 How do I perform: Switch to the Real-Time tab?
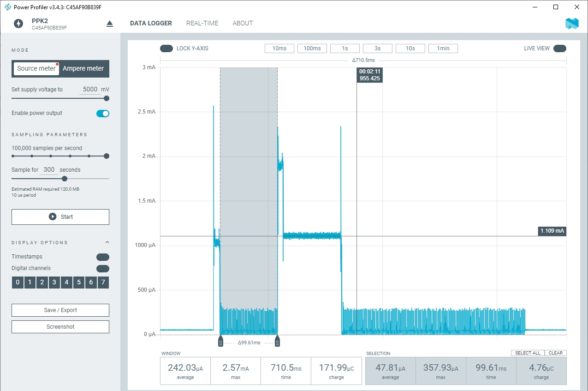[x=202, y=23]
